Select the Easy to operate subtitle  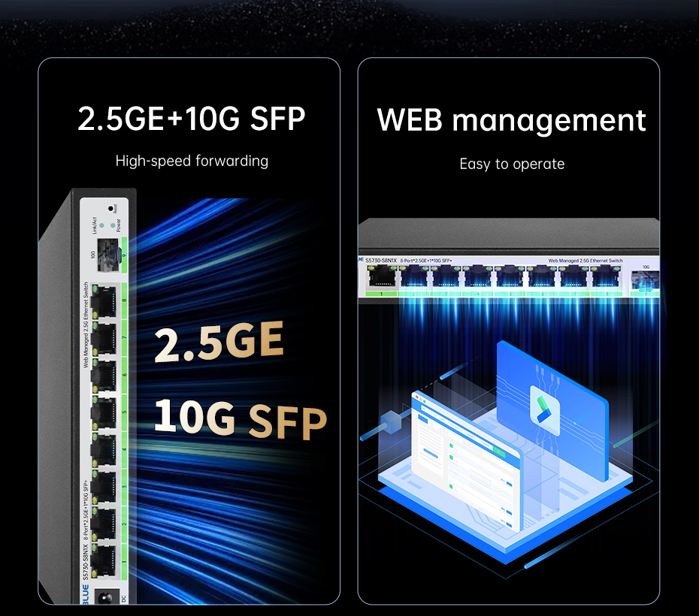coord(512,164)
